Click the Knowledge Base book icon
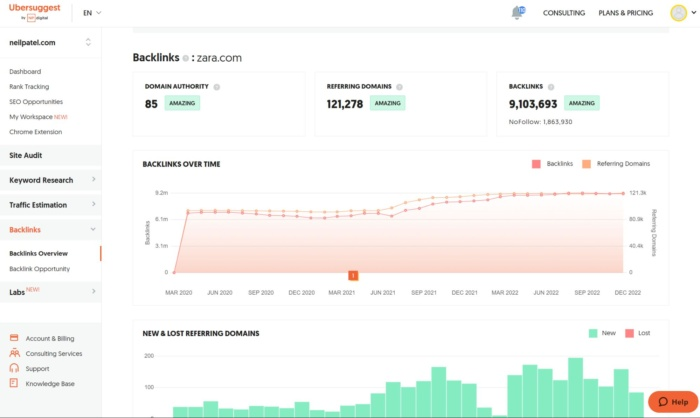This screenshot has height=418, width=700. tap(14, 383)
